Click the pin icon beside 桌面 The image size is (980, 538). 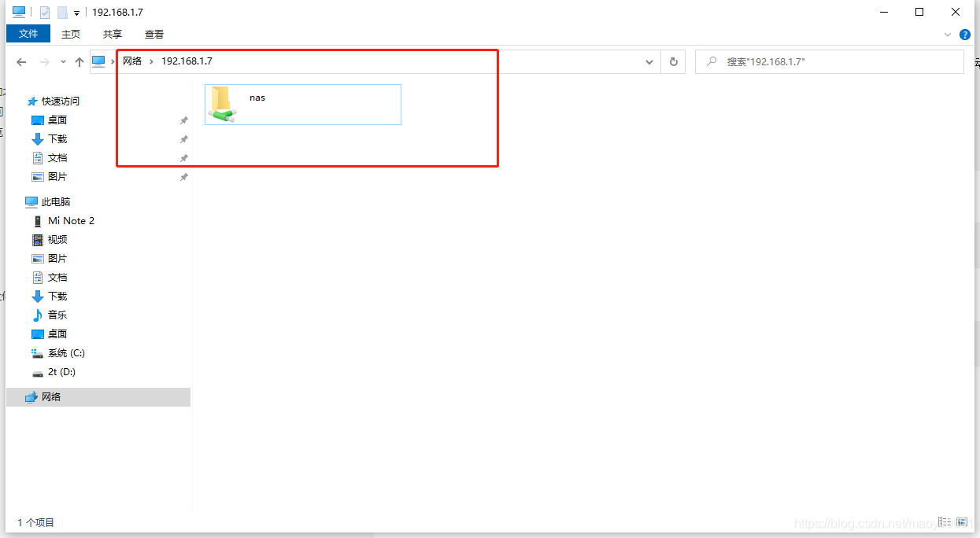click(184, 120)
